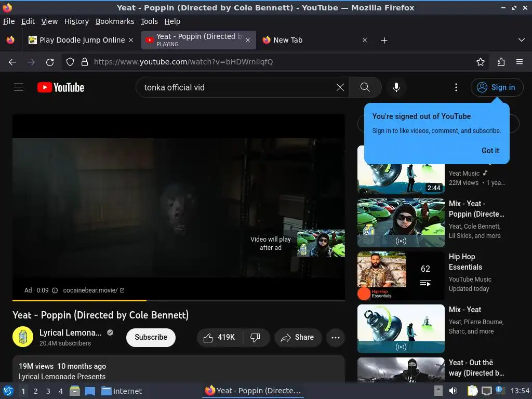List all tabs dropdown arrow
The image size is (532, 399).
click(x=521, y=40)
